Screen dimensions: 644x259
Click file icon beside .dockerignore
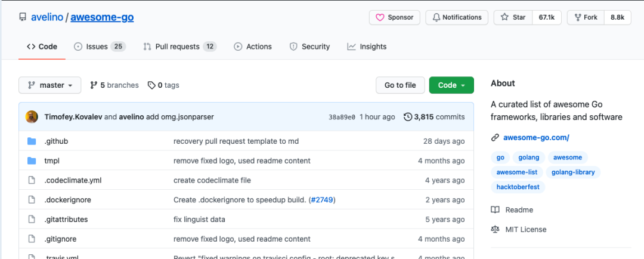click(x=32, y=200)
